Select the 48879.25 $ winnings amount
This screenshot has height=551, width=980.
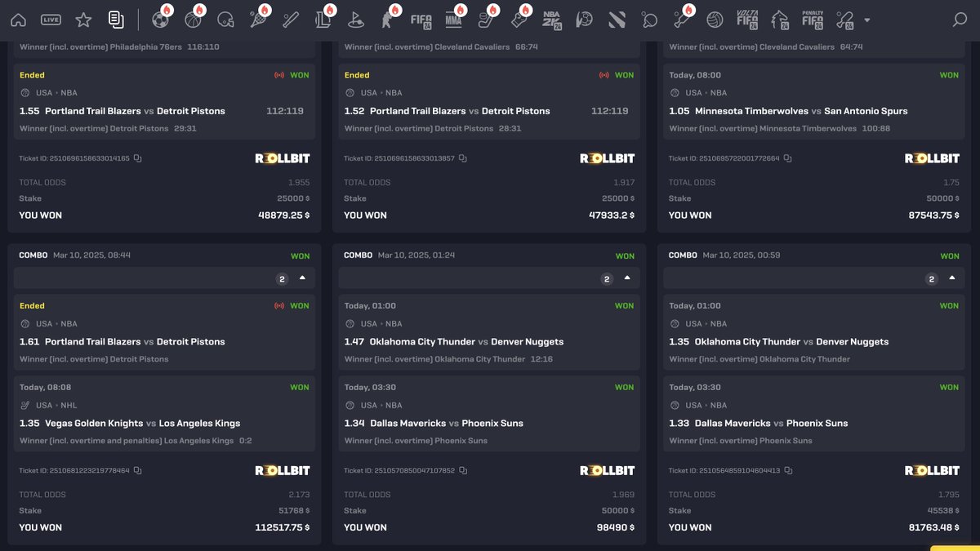coord(284,216)
